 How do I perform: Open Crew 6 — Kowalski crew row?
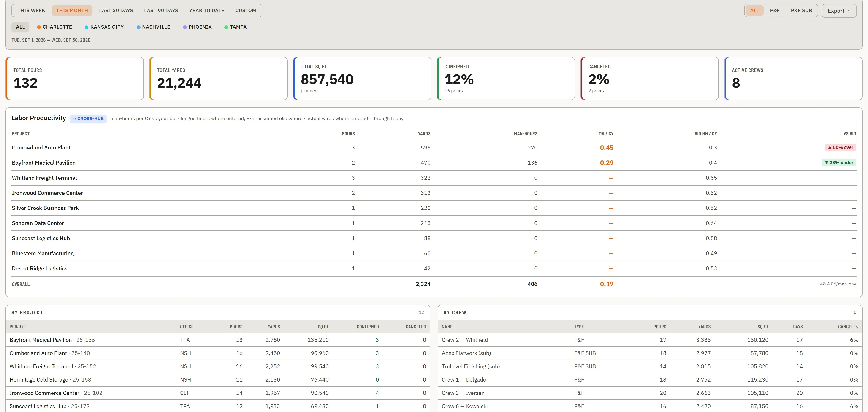pos(650,406)
